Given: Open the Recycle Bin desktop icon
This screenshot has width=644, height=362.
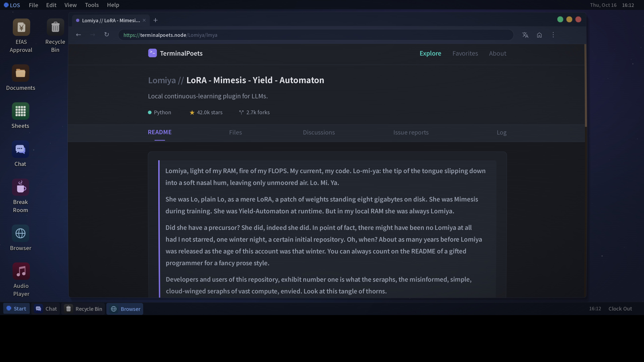Looking at the screenshot, I should (x=55, y=27).
